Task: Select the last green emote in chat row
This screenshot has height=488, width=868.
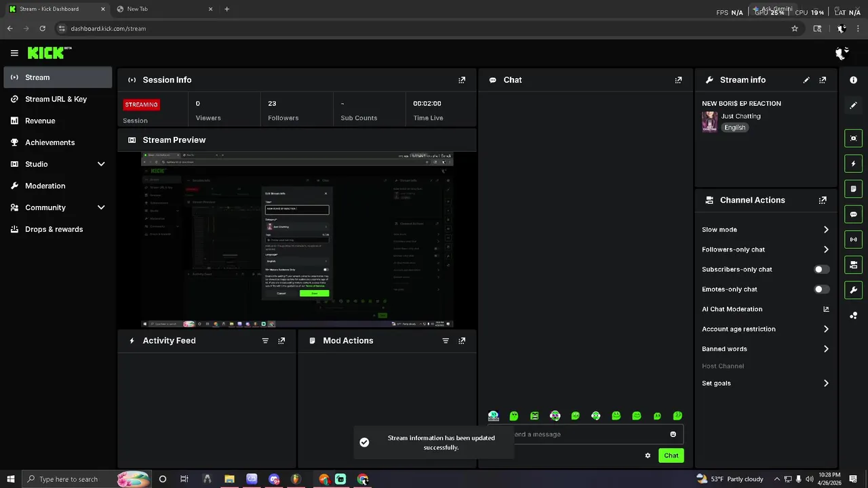Action: pyautogui.click(x=677, y=415)
